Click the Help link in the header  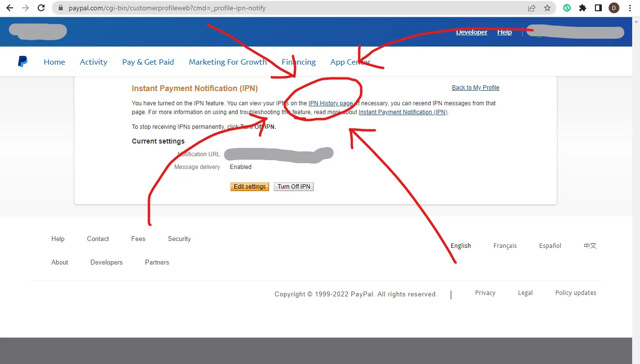(504, 32)
